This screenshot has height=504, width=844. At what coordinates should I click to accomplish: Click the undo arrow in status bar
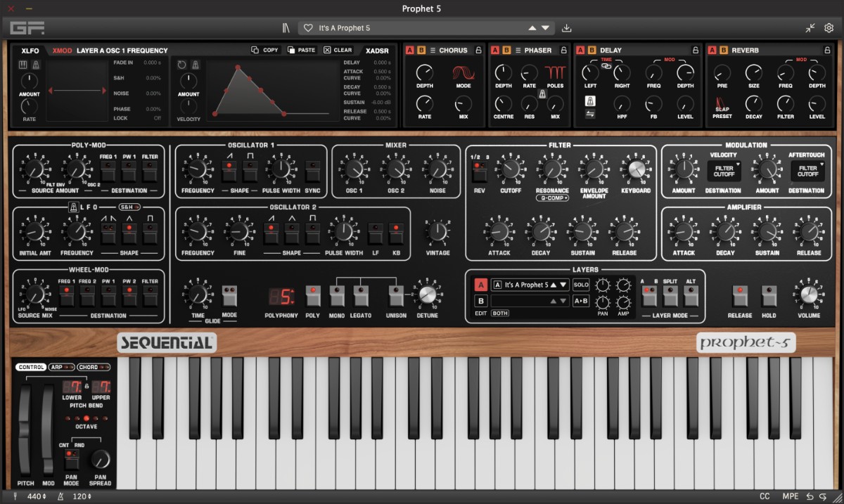(810, 496)
